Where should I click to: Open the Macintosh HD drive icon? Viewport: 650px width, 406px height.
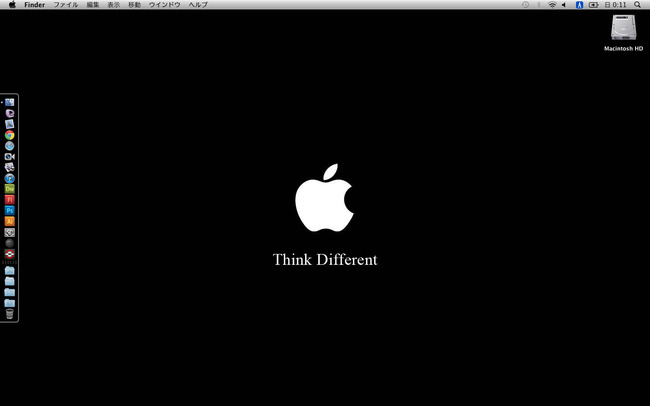[x=623, y=28]
